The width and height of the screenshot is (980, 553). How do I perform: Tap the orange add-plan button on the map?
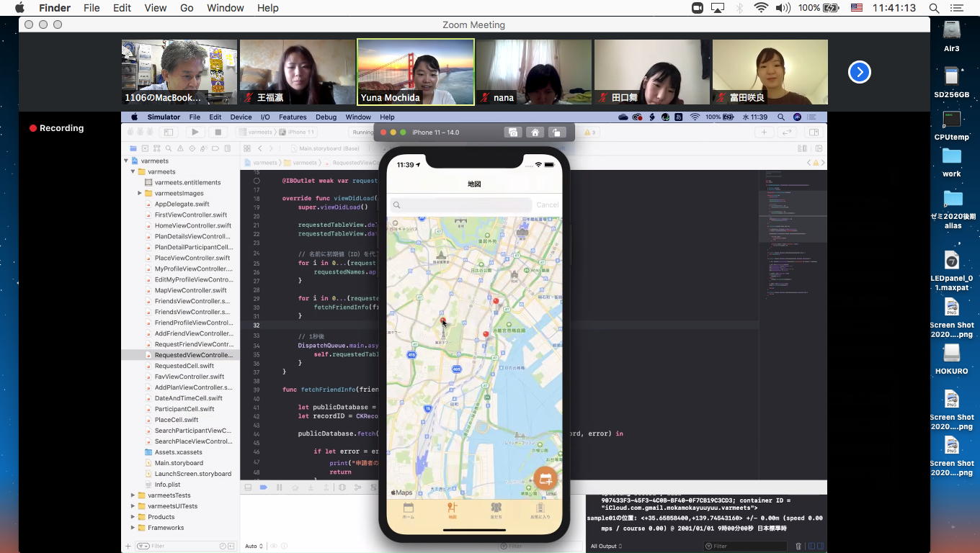(545, 479)
